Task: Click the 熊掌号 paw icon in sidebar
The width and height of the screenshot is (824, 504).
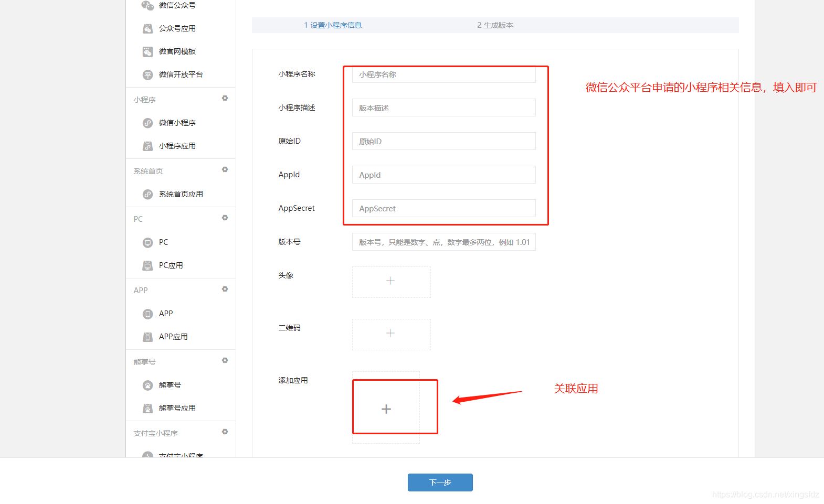Action: 148,385
